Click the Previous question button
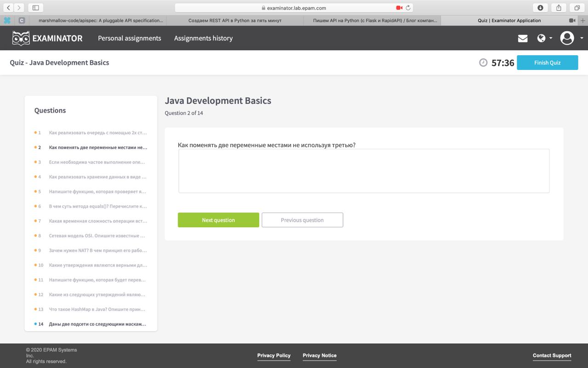The height and width of the screenshot is (368, 588). [x=302, y=220]
